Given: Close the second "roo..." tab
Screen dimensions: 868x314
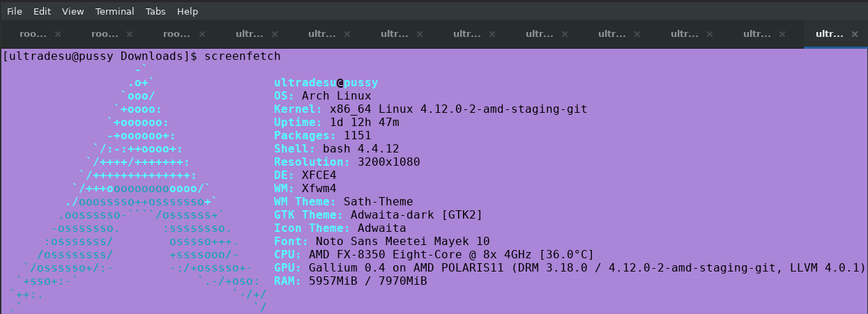Looking at the screenshot, I should tap(130, 34).
